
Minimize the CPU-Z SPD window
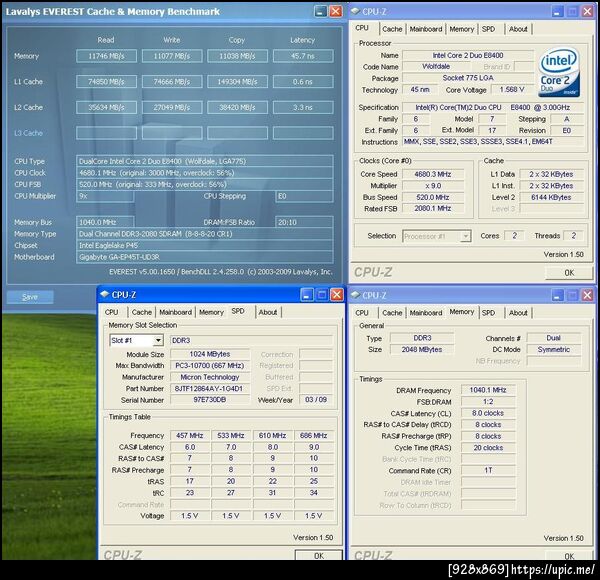[x=307, y=295]
